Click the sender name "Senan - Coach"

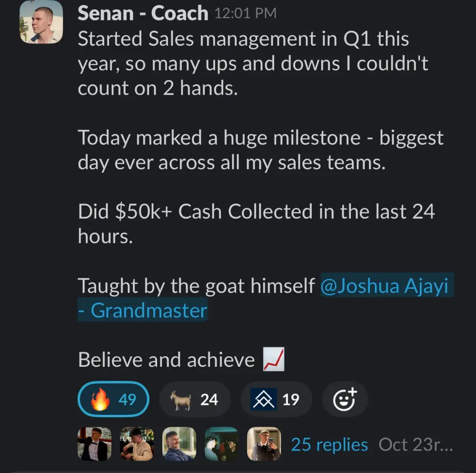coord(143,14)
